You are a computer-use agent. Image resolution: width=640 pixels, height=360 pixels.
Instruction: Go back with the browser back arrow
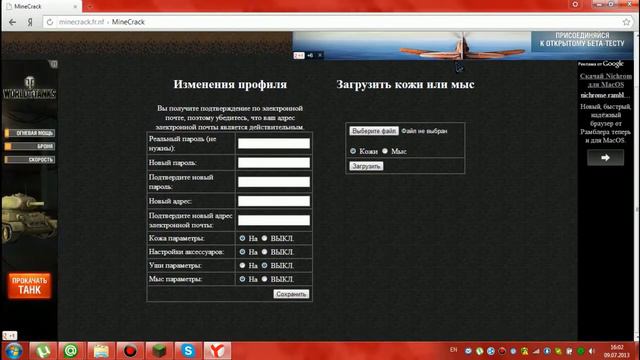(x=12, y=22)
